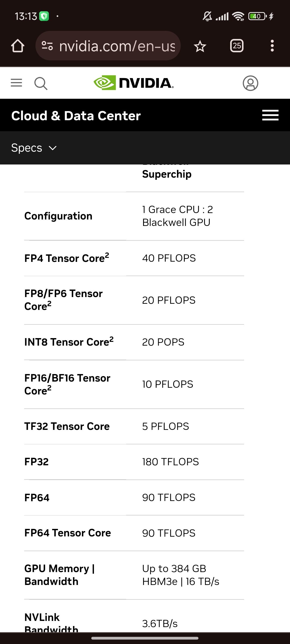Go to the NVIDIA logo homepage
290x644 pixels.
coord(134,83)
